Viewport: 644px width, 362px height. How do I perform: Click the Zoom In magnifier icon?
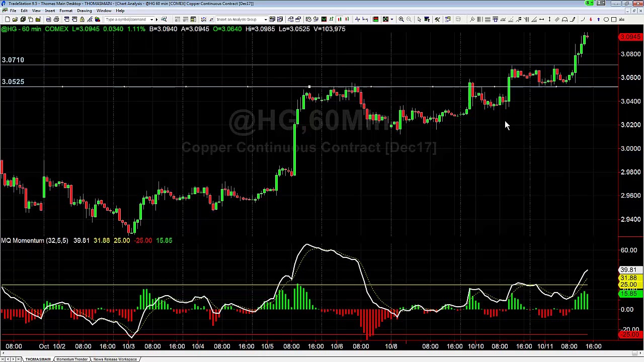tap(401, 19)
